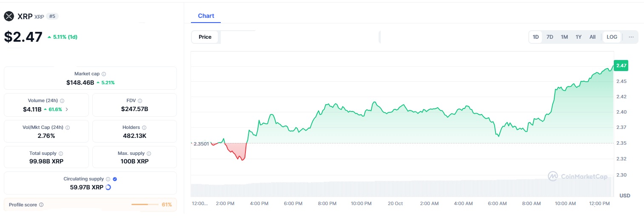Click the Market cap info icon
Image resolution: width=644 pixels, height=220 pixels.
(x=104, y=74)
